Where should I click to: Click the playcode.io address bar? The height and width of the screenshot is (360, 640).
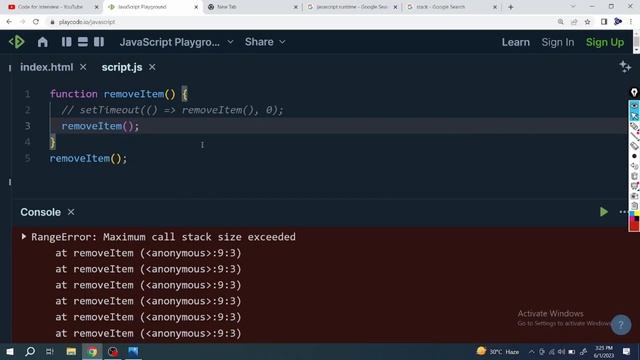pyautogui.click(x=302, y=22)
